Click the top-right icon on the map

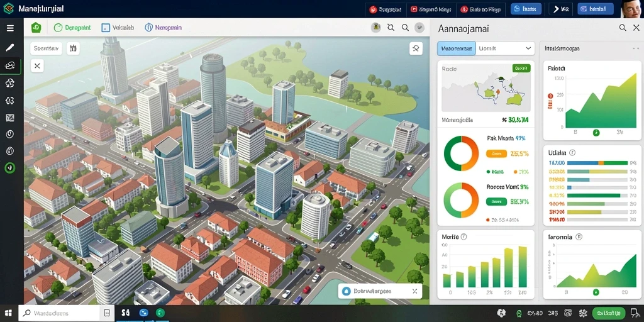point(416,48)
